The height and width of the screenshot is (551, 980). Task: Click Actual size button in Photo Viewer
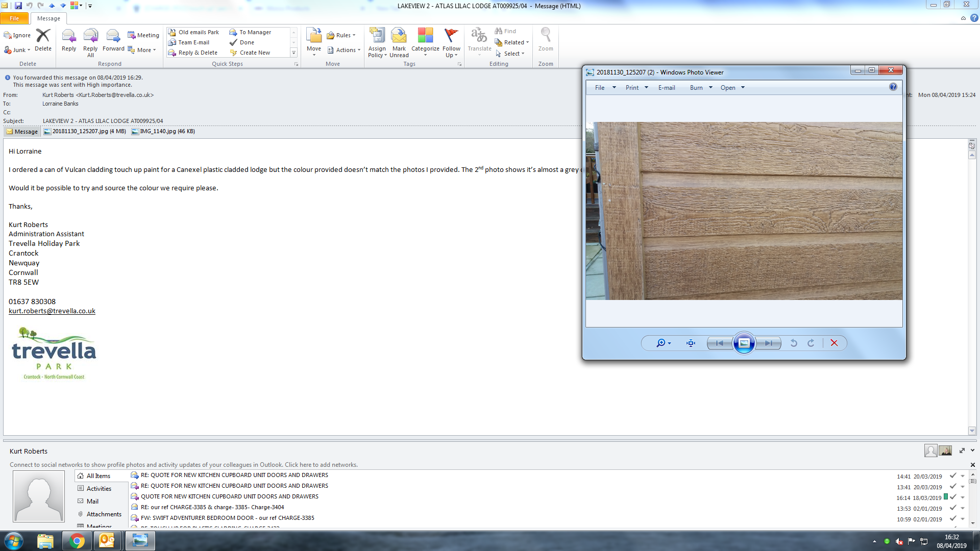point(691,343)
